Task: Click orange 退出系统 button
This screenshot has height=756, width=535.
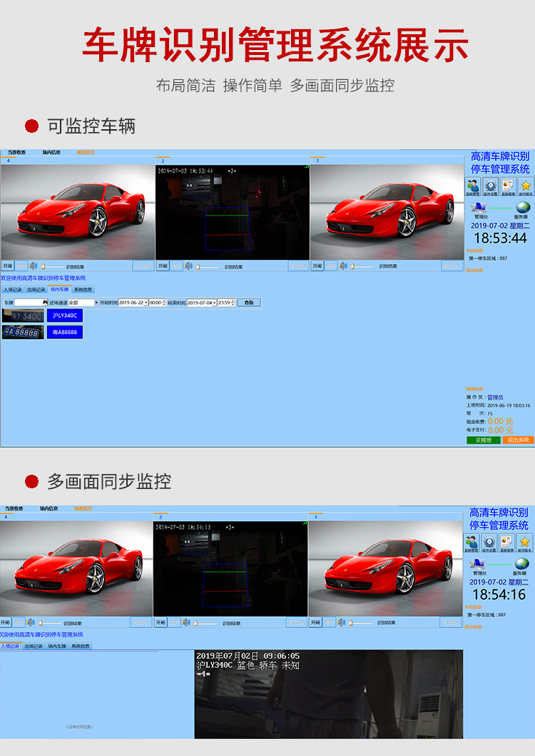Action: pyautogui.click(x=518, y=440)
